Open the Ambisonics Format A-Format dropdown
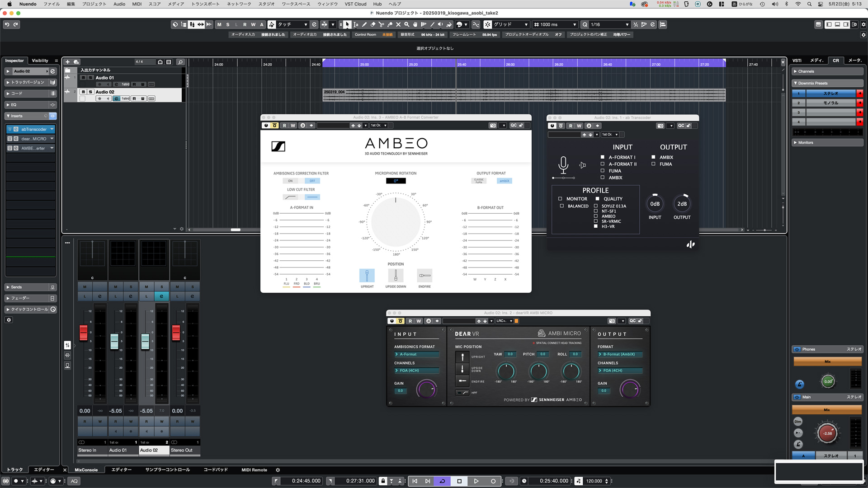 tap(417, 354)
